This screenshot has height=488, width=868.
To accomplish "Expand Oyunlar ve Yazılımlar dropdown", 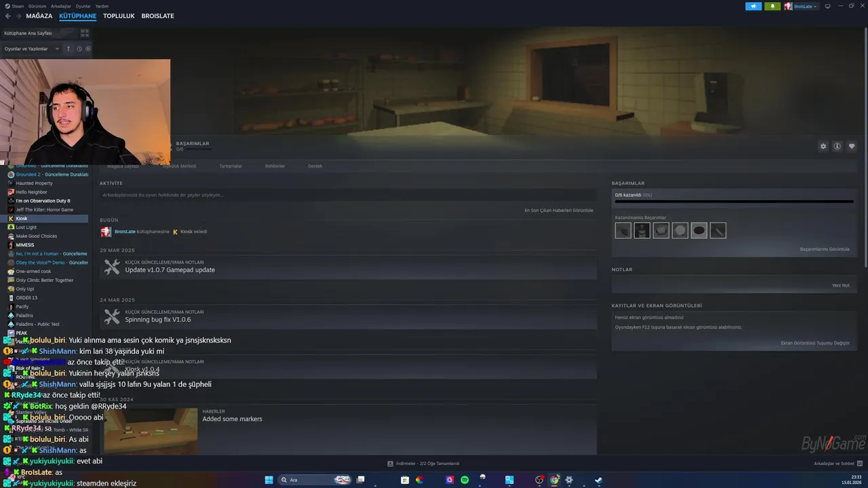I will pyautogui.click(x=31, y=49).
